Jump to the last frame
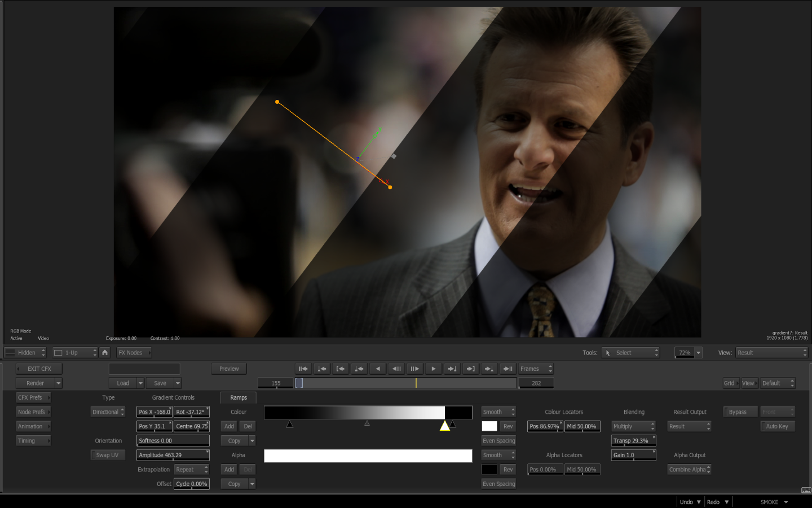Image resolution: width=812 pixels, height=508 pixels. click(508, 369)
